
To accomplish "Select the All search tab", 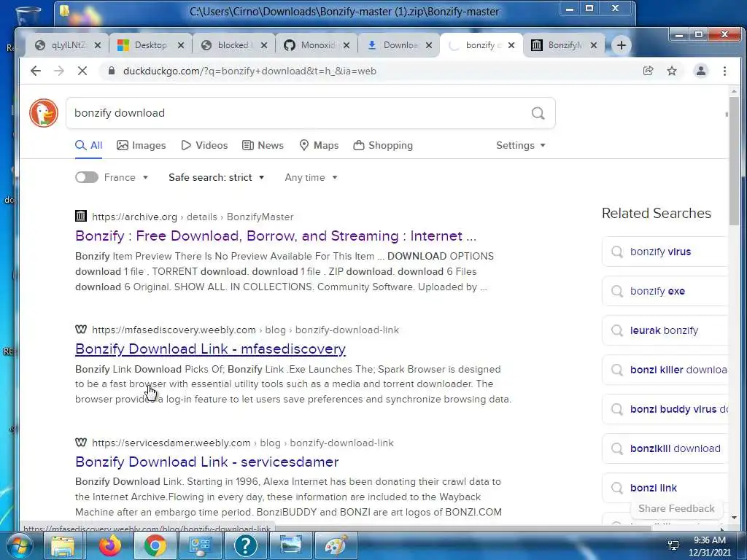I will click(89, 145).
